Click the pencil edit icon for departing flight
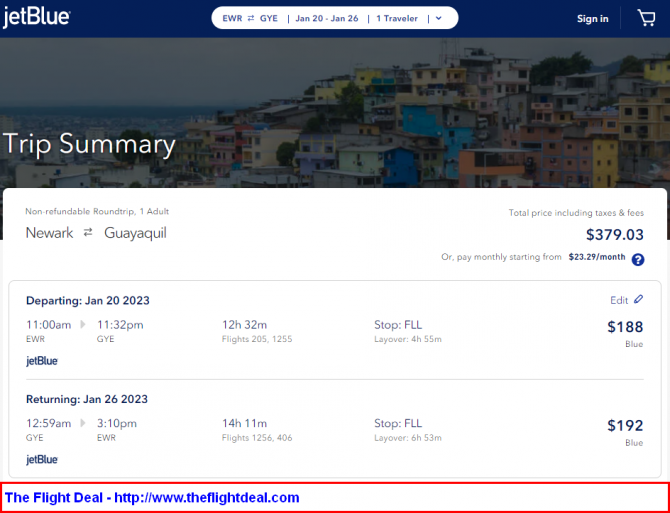Screen dimensions: 670x513 pyautogui.click(x=638, y=299)
